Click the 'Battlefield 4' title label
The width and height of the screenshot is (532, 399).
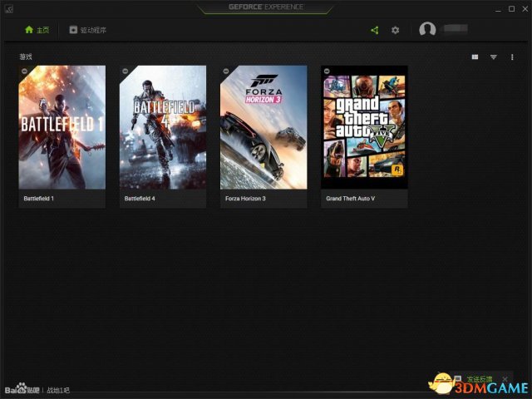(x=140, y=199)
